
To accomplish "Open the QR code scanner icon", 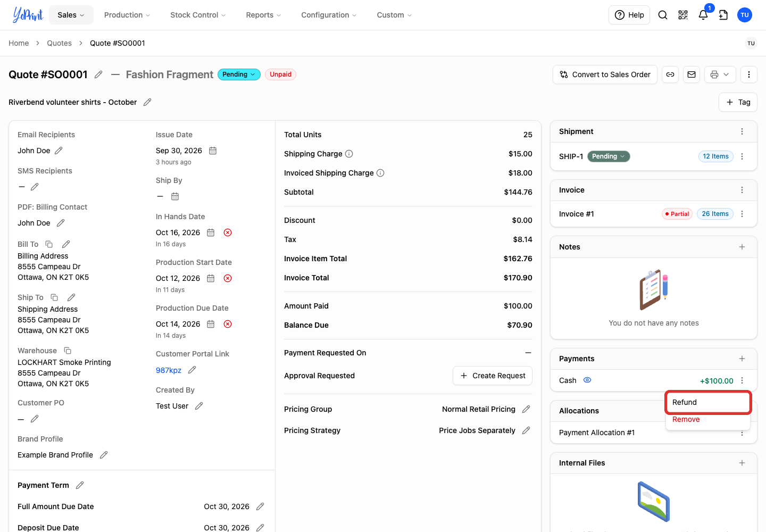I will tap(683, 15).
